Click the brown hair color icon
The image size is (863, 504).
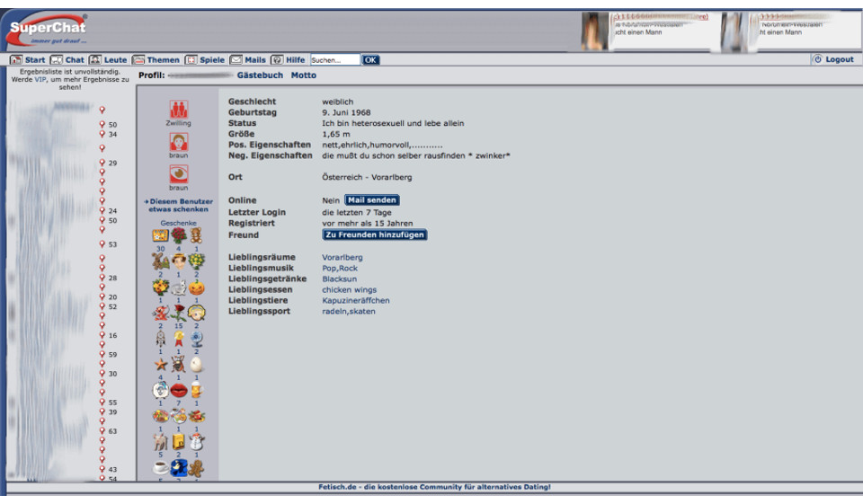179,141
